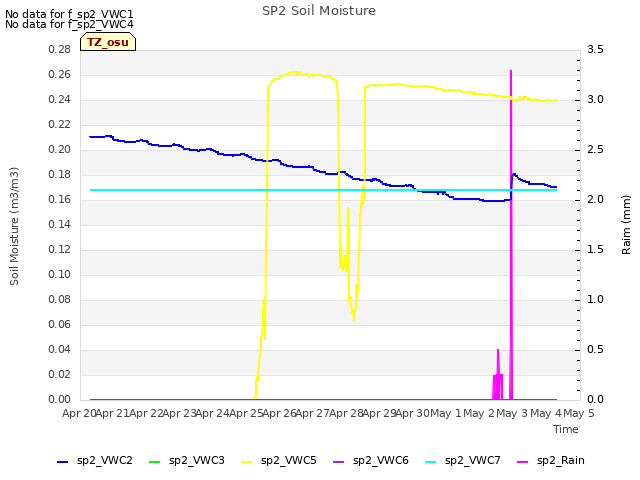Click the blue sp2_VWC2 legend swatch

[x=62, y=462]
